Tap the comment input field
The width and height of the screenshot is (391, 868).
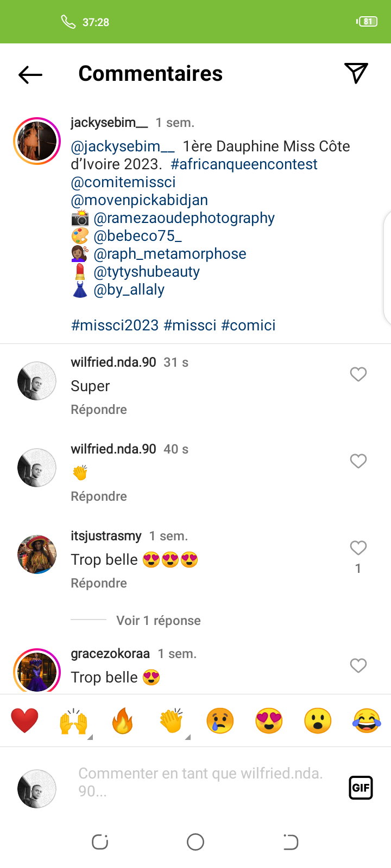coord(201,782)
